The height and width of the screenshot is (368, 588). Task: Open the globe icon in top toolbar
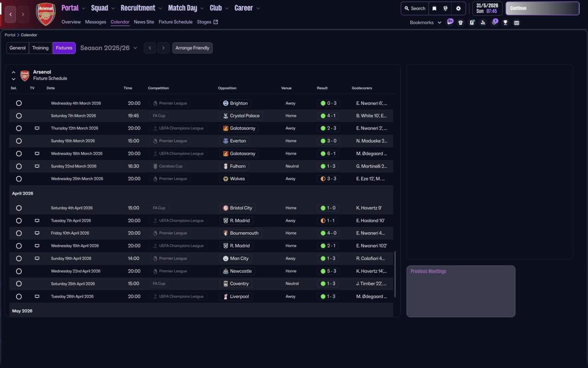click(x=446, y=8)
